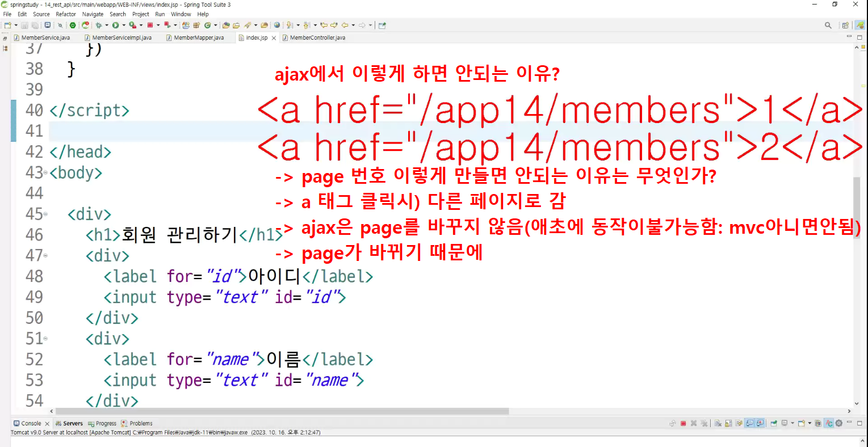Click the Search flashlight toolbar icon

(x=248, y=25)
